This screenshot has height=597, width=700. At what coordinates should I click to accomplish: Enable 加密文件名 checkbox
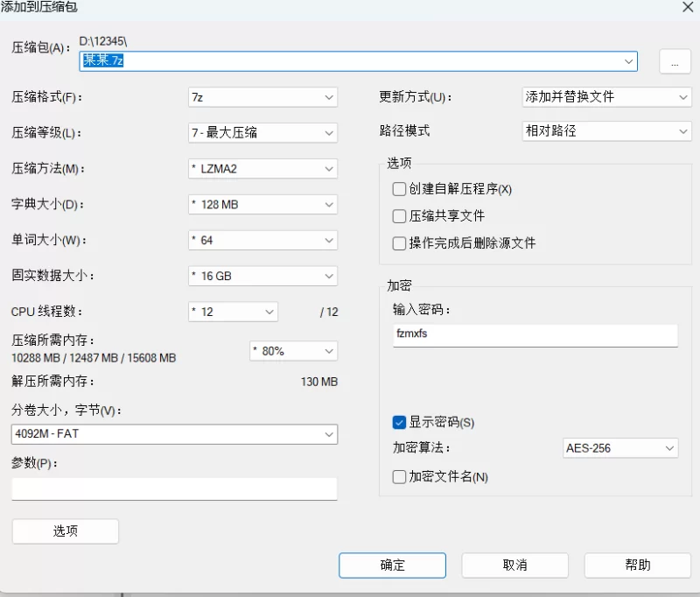[400, 477]
